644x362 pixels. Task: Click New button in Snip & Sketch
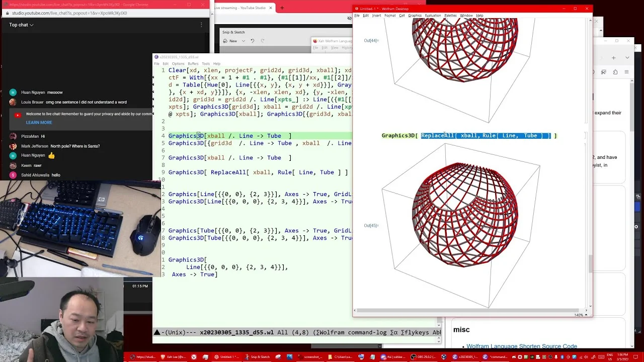tap(230, 41)
